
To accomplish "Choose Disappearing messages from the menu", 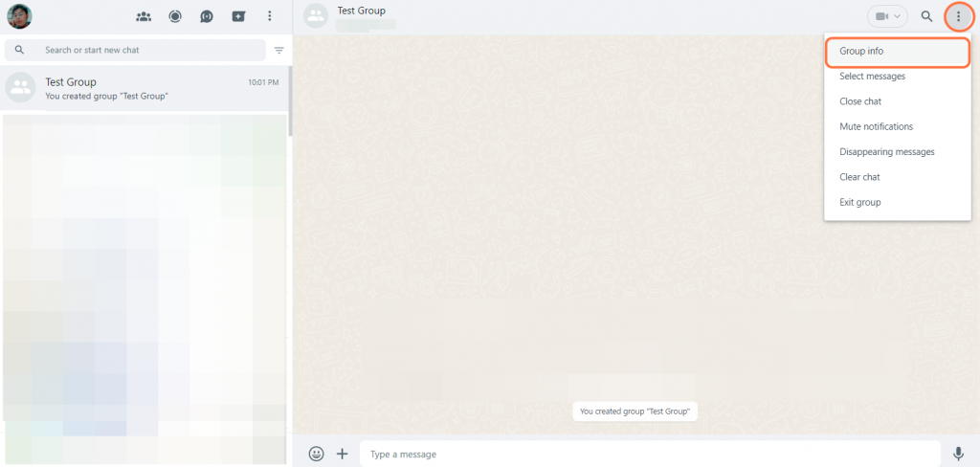I will [x=898, y=152].
